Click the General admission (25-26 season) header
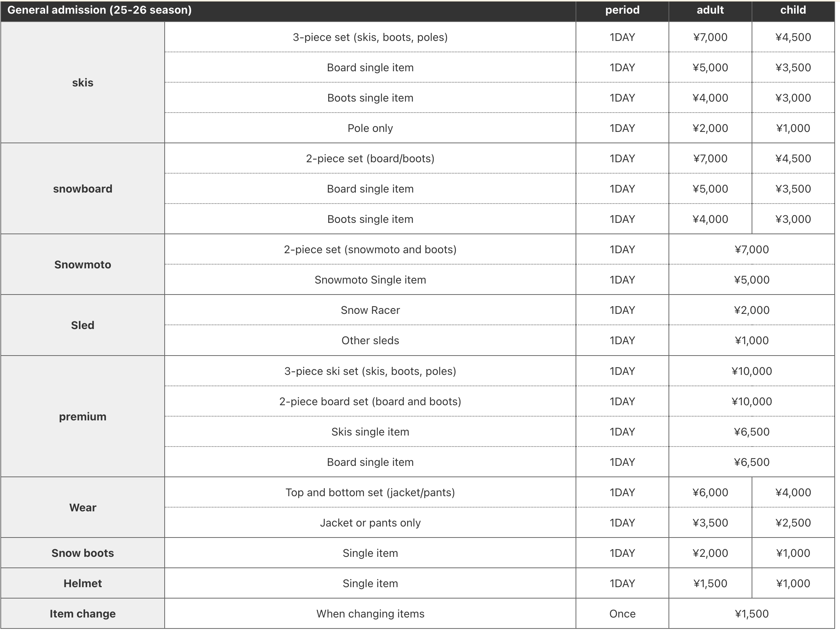This screenshot has height=630, width=840. tap(99, 10)
